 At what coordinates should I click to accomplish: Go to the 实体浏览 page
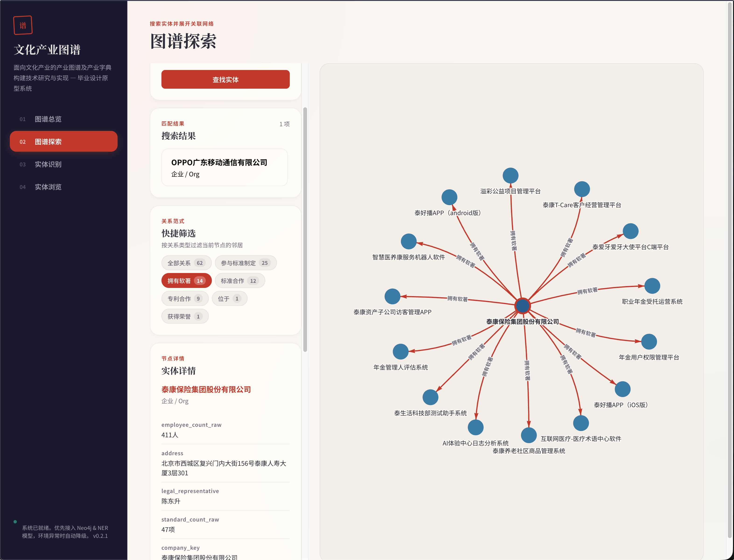(x=48, y=187)
